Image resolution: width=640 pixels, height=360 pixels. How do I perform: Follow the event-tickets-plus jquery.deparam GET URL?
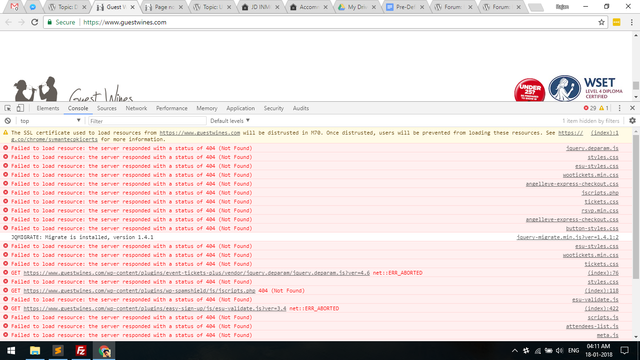(x=196, y=273)
